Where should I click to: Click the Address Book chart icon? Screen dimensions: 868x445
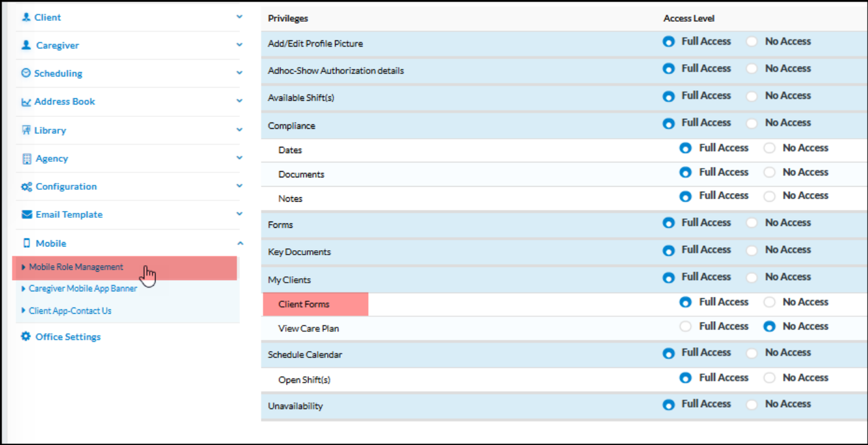(24, 101)
